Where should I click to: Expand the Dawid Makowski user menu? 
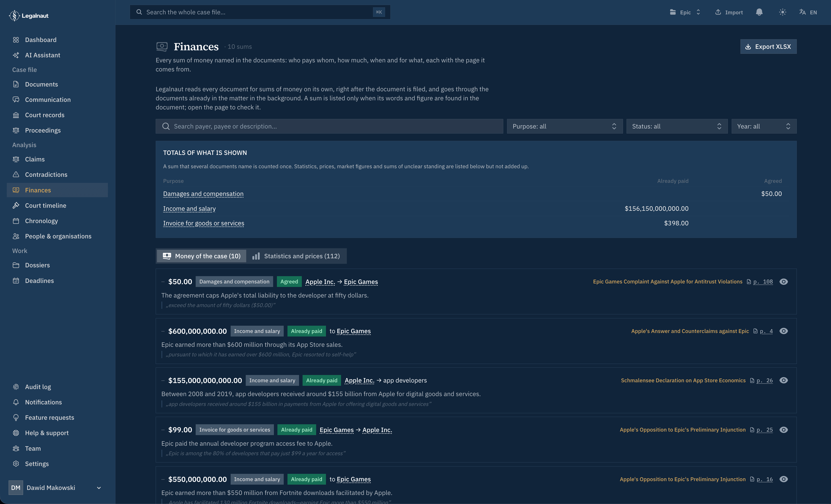tap(56, 487)
